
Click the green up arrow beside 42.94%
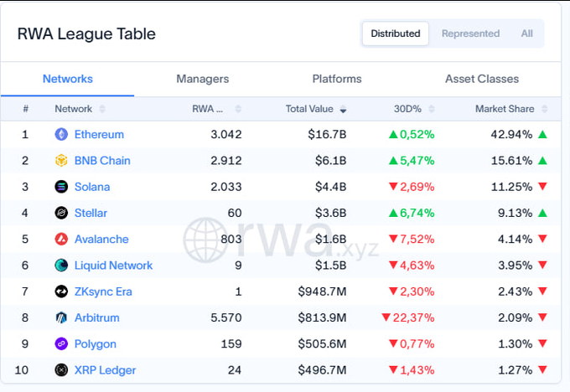tap(542, 134)
